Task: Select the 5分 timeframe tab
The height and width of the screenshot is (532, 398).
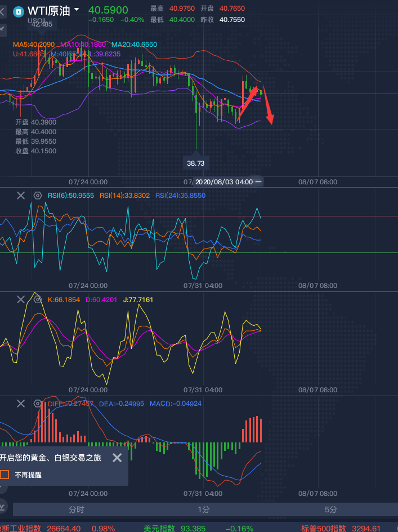Action: pos(331,509)
